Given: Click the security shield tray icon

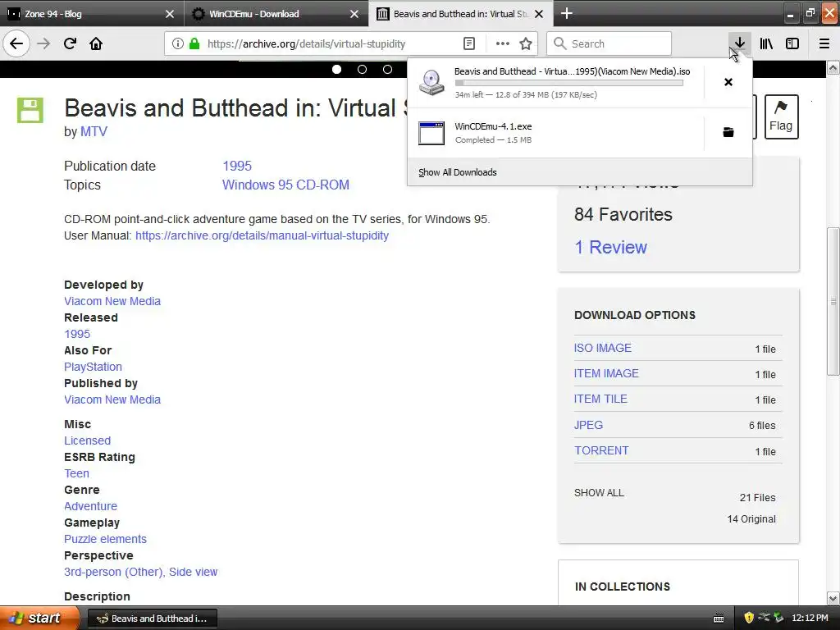Looking at the screenshot, I should 749,618.
